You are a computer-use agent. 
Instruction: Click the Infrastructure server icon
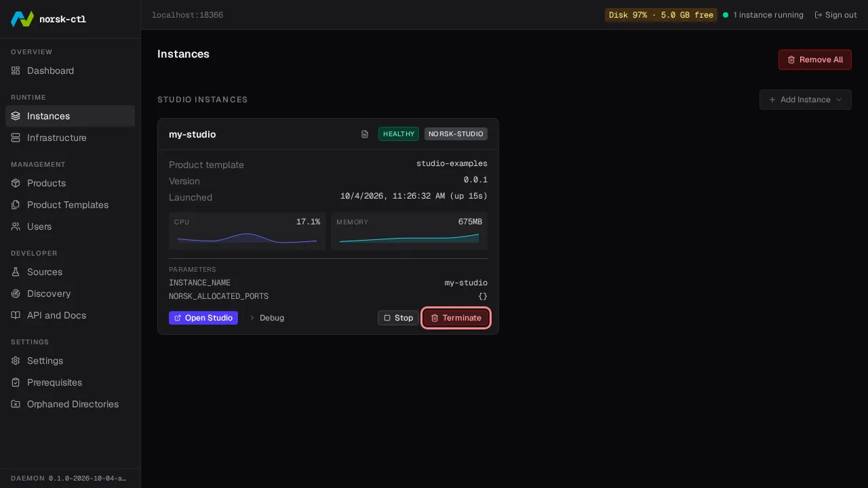[16, 138]
